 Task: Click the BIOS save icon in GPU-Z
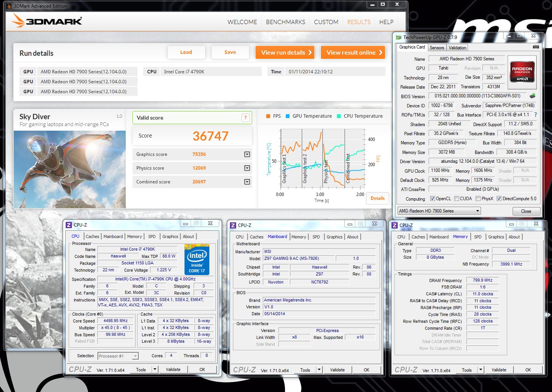pos(533,96)
